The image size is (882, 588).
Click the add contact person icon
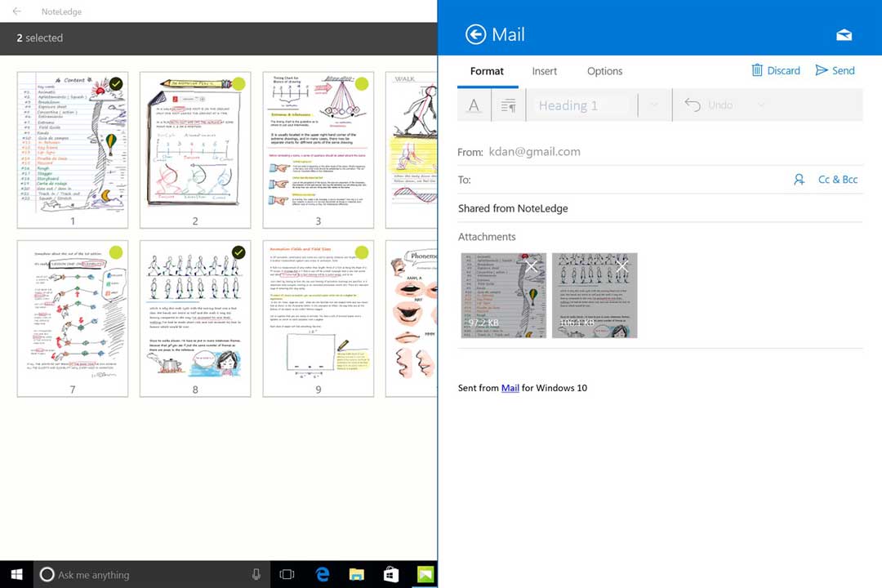(800, 180)
